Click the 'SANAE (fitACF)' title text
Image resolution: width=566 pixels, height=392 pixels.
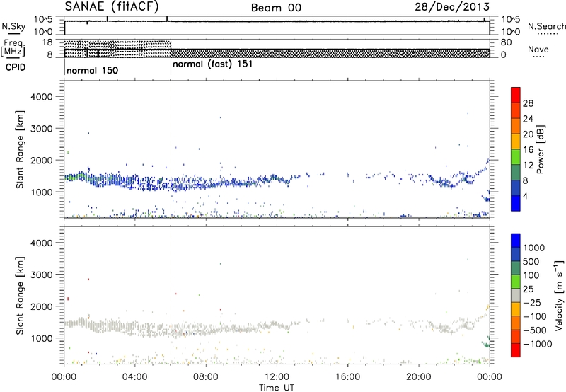click(112, 6)
